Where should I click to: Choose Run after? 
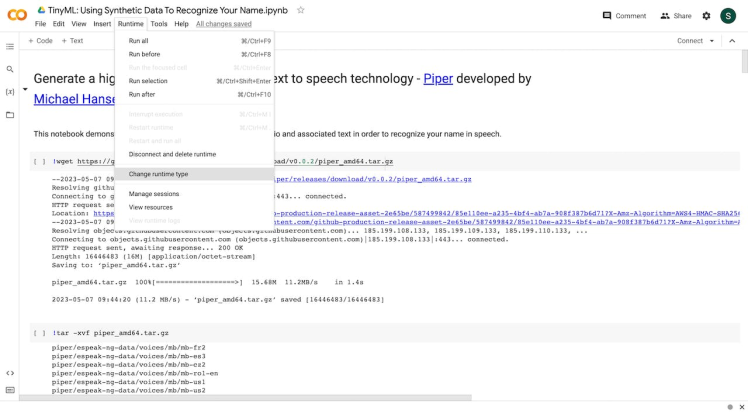[194, 94]
